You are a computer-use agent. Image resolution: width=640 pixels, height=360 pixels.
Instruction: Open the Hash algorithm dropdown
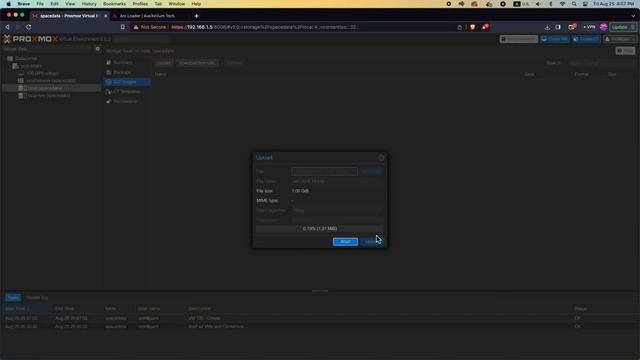337,210
